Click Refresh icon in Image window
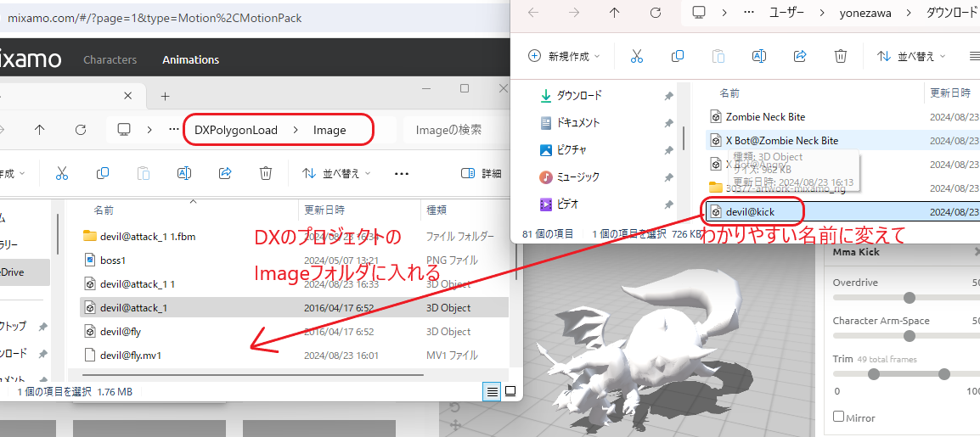Image resolution: width=980 pixels, height=437 pixels. coord(81,130)
